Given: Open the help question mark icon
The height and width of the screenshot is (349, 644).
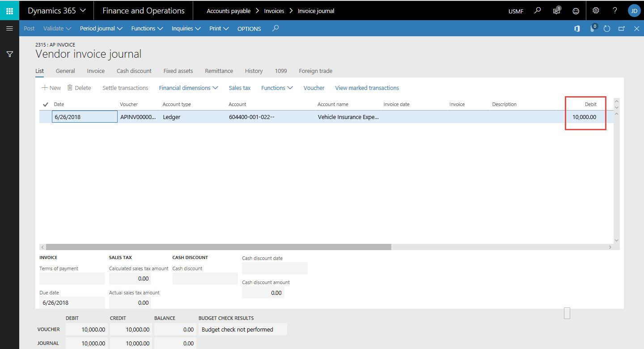Looking at the screenshot, I should tap(615, 10).
